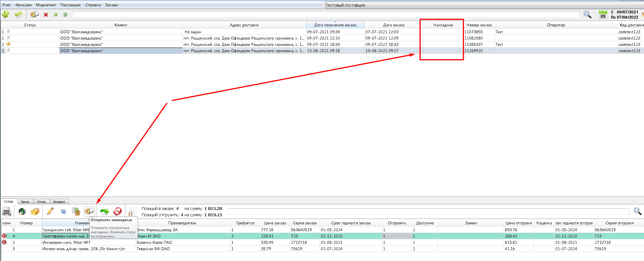Click the top search input field
The width and height of the screenshot is (644, 261).
point(325,15)
